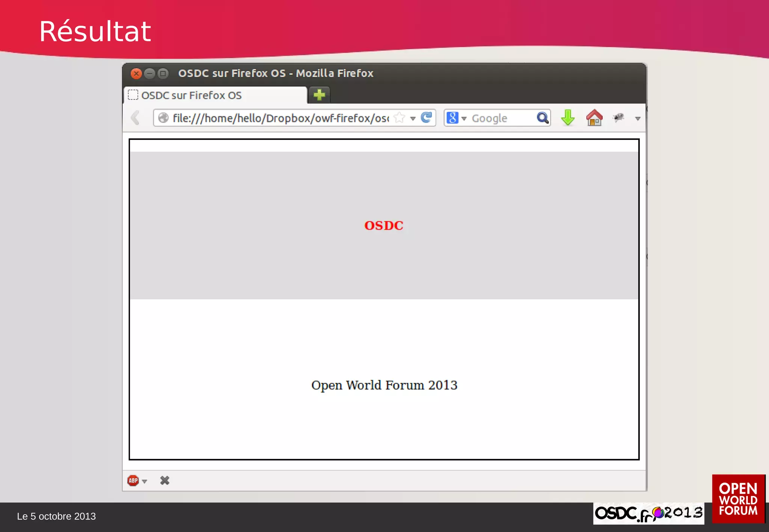Click the bug-shaped toolbar add-on icon
This screenshot has width=769, height=532.
[x=618, y=118]
